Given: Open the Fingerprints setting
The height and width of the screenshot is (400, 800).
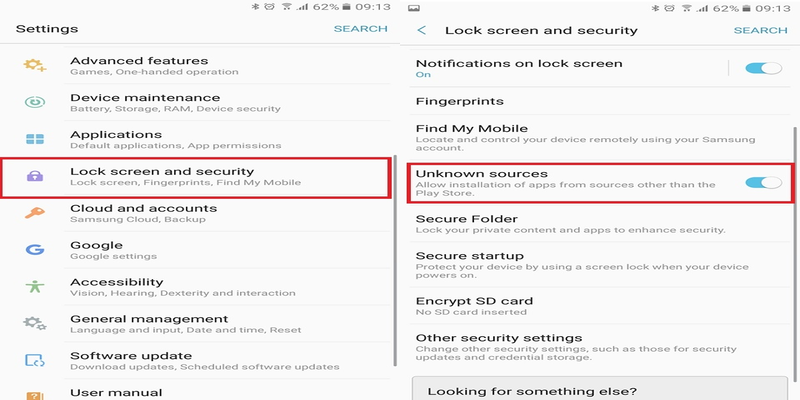Looking at the screenshot, I should [x=460, y=102].
